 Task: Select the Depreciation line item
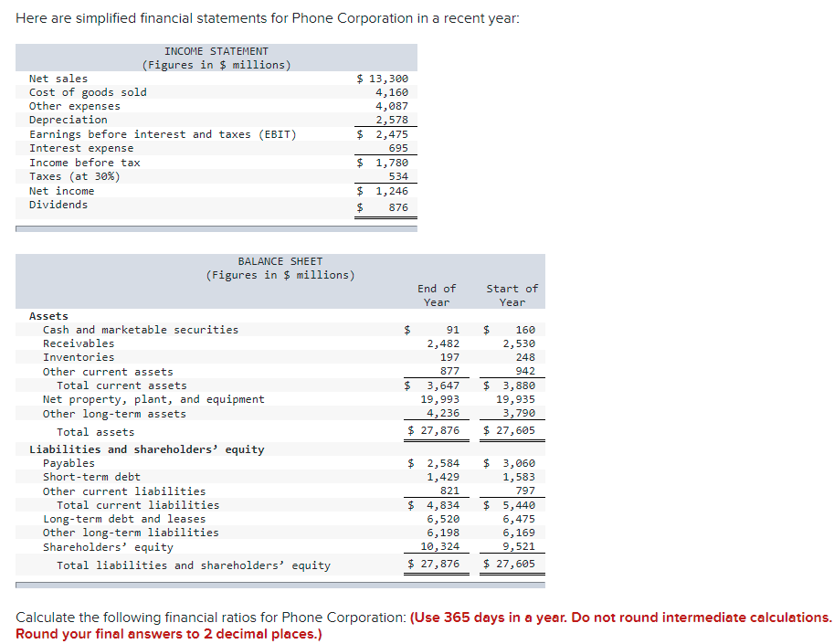click(68, 120)
